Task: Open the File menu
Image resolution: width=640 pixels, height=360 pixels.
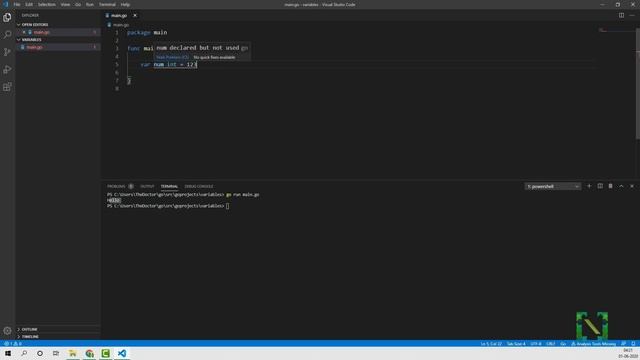Action: pos(17,4)
